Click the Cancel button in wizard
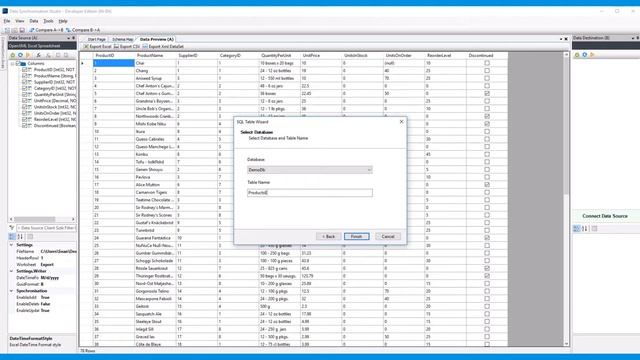The height and width of the screenshot is (360, 640). click(388, 236)
